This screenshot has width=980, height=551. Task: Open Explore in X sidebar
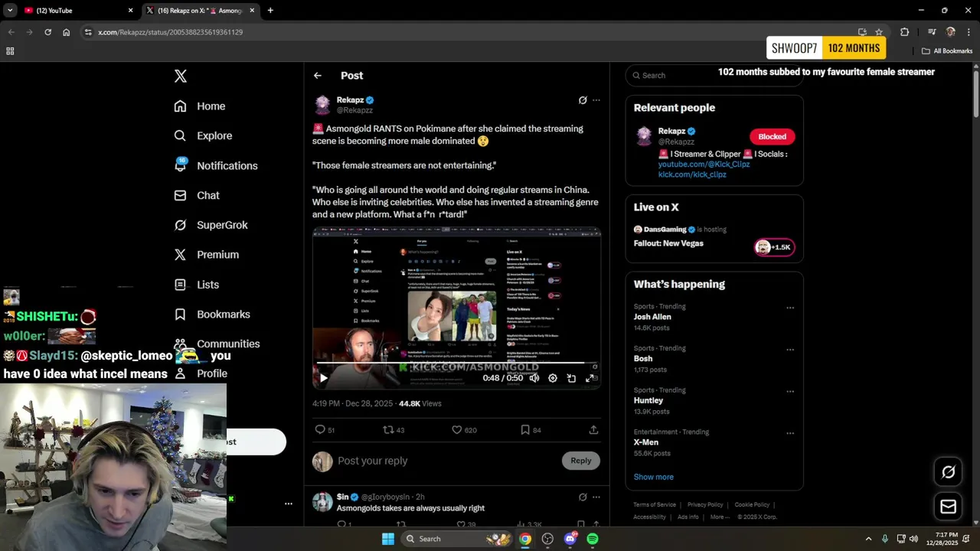[203, 135]
